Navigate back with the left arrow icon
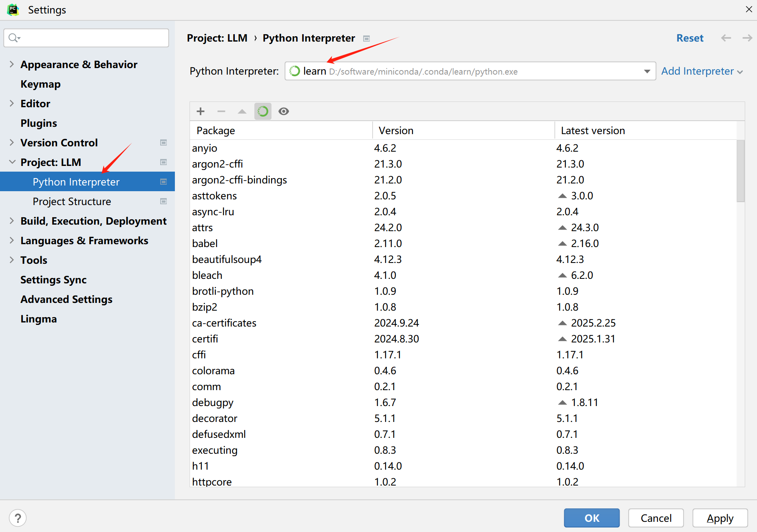Image resolution: width=757 pixels, height=532 pixels. coord(726,38)
